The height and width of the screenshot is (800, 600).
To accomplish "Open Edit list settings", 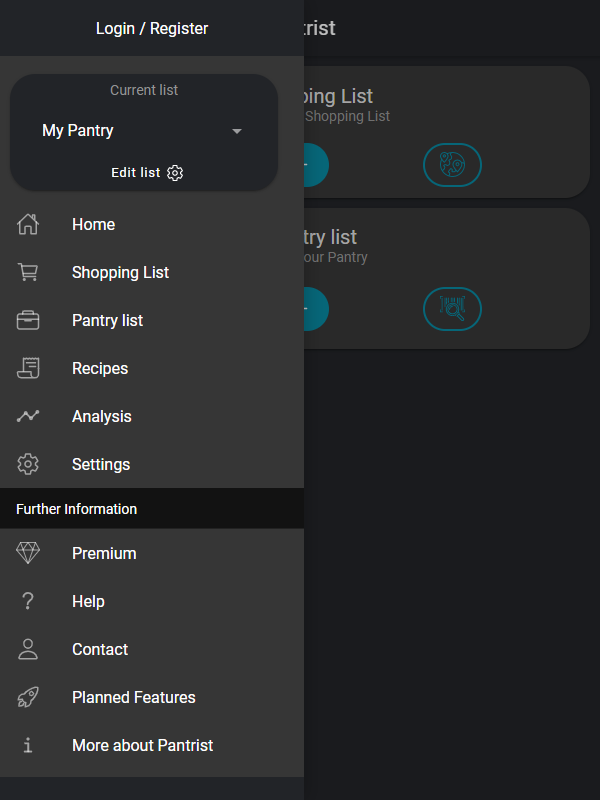I will click(x=147, y=172).
